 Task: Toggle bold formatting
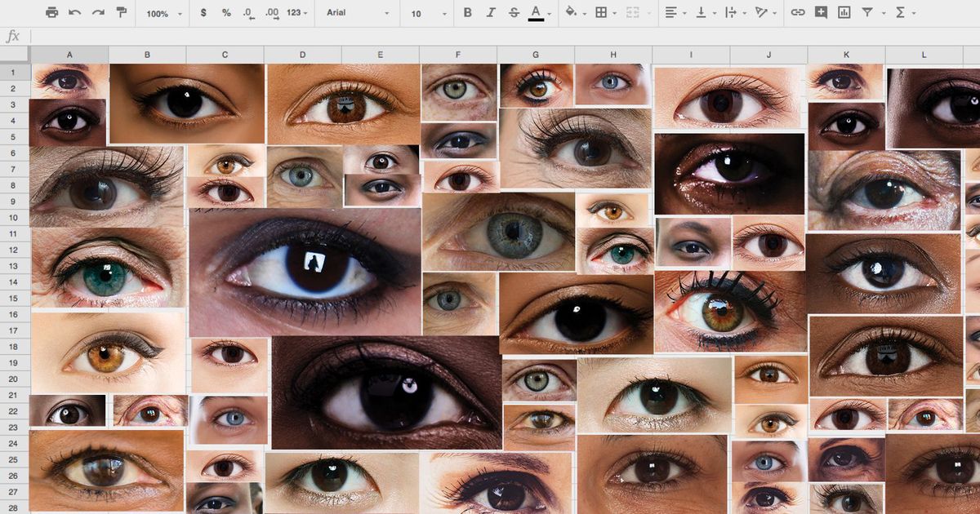[x=467, y=13]
